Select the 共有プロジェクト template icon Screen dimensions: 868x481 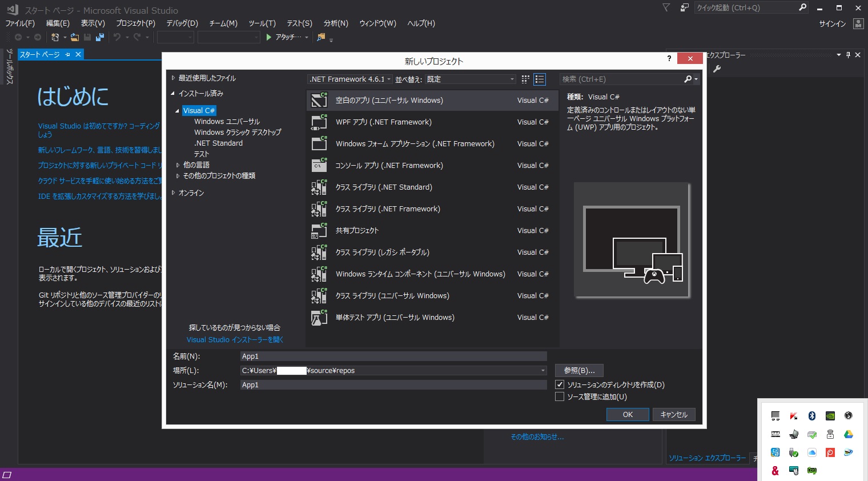pos(319,230)
